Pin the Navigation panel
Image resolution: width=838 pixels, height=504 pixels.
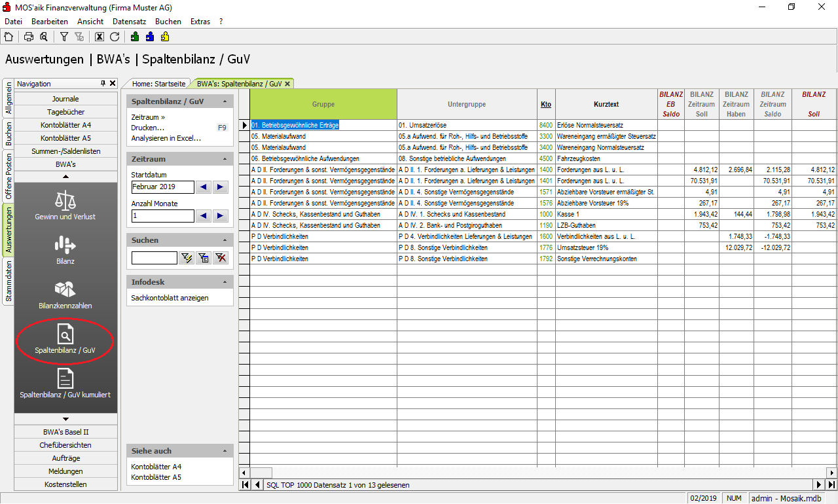103,84
